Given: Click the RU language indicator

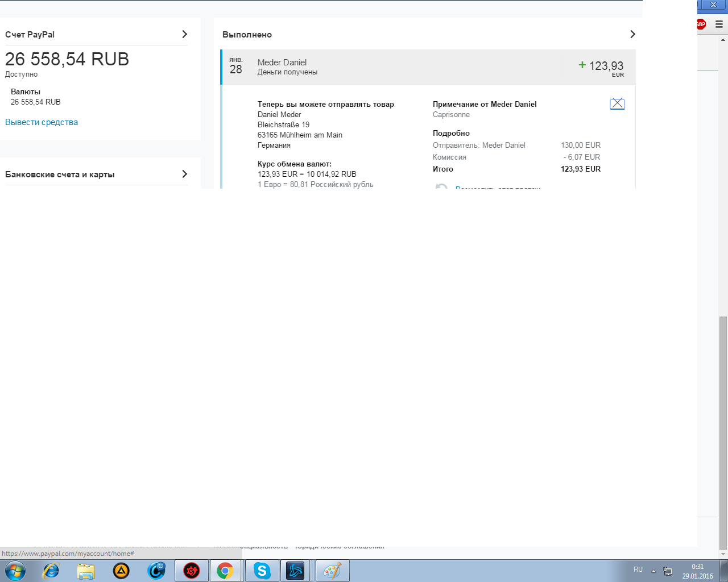Looking at the screenshot, I should point(638,569).
